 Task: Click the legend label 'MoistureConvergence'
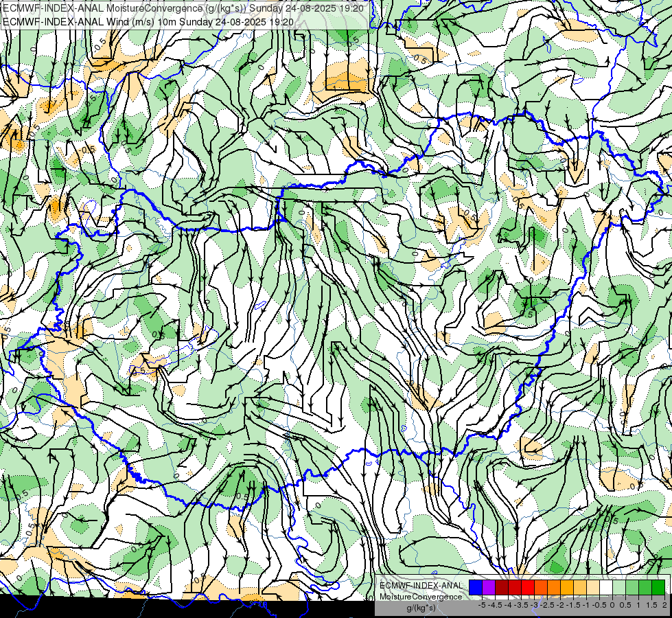[x=421, y=597]
